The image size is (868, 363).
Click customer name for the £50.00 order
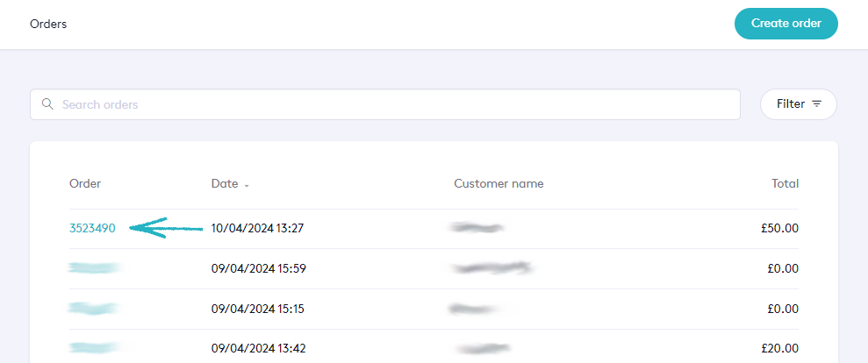pos(478,228)
